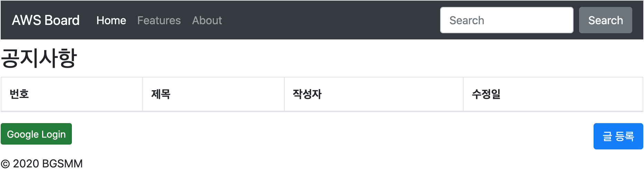Select the 수정일 column header
644x184 pixels.
pos(486,94)
